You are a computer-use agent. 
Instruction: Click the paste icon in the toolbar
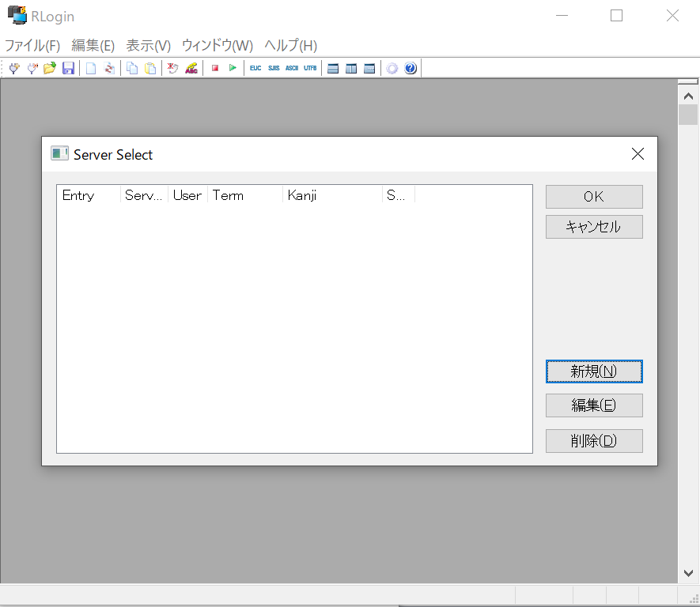point(150,68)
